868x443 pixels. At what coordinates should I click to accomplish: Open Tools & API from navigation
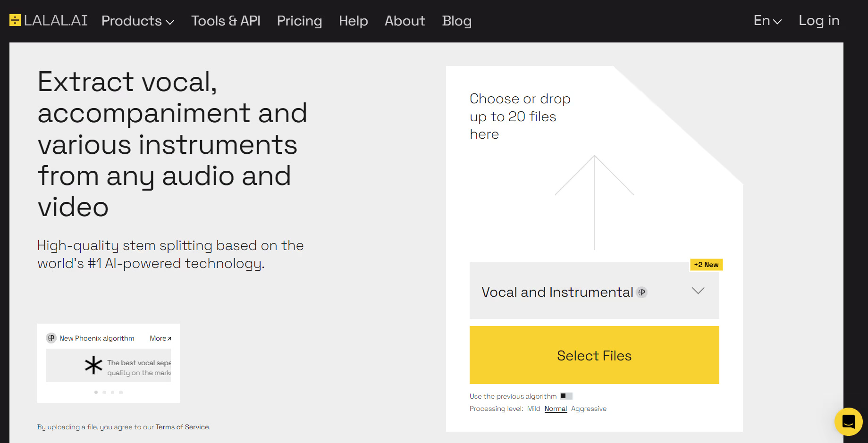[226, 21]
